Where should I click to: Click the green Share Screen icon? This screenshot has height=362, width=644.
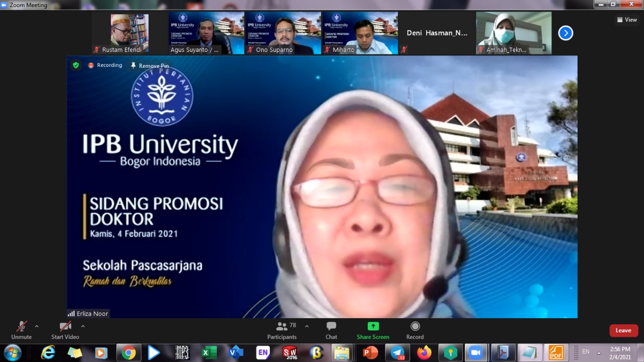(x=373, y=326)
